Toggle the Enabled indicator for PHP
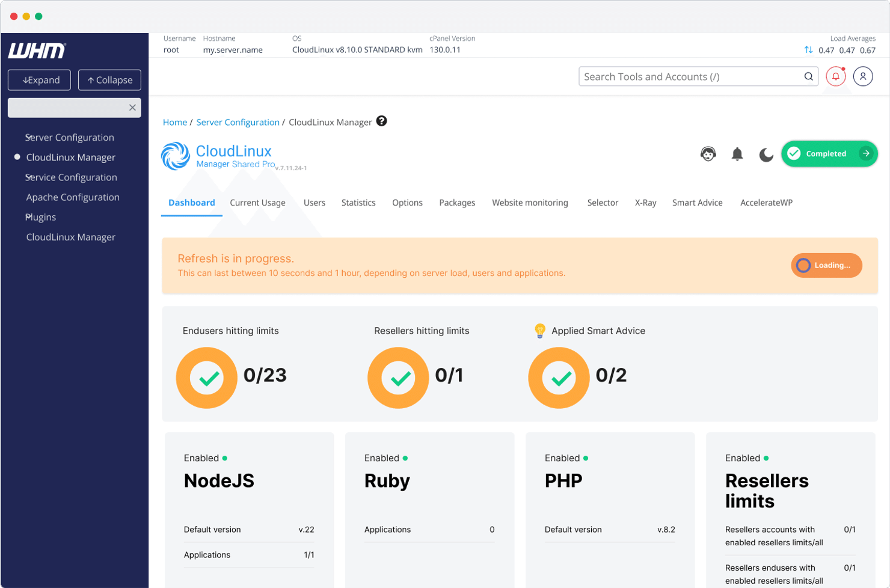Screen dimensions: 890x588 [x=584, y=458]
